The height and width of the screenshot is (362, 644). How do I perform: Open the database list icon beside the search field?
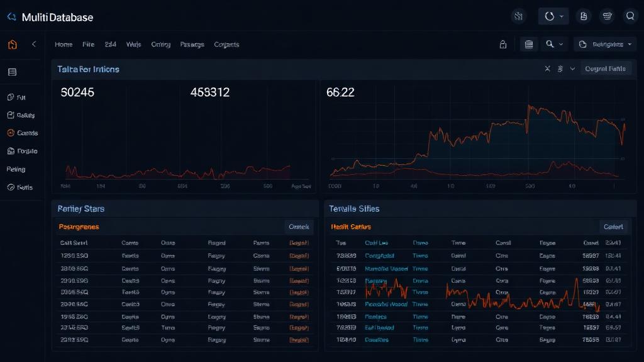click(530, 44)
